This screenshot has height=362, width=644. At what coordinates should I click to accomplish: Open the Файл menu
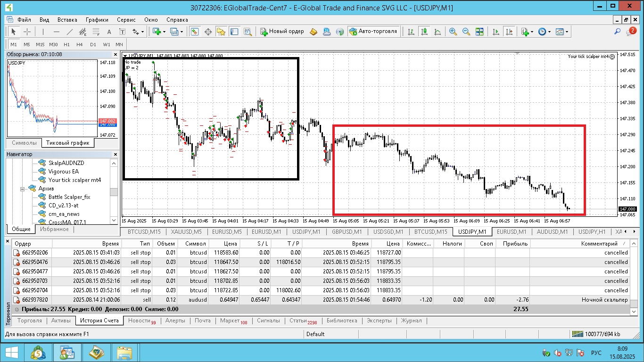[x=24, y=20]
